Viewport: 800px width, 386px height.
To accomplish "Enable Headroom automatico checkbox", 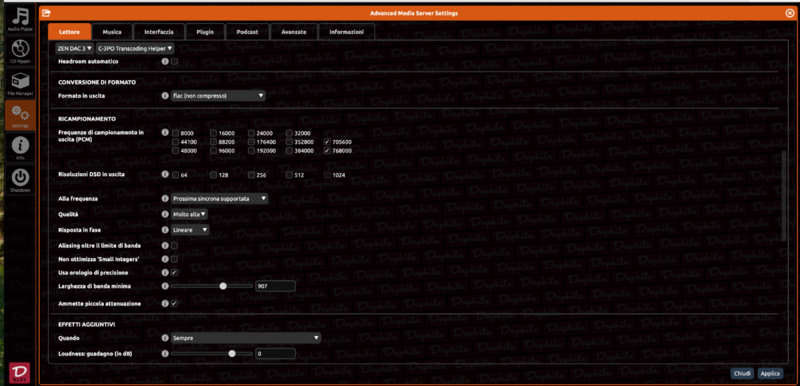I will click(174, 61).
